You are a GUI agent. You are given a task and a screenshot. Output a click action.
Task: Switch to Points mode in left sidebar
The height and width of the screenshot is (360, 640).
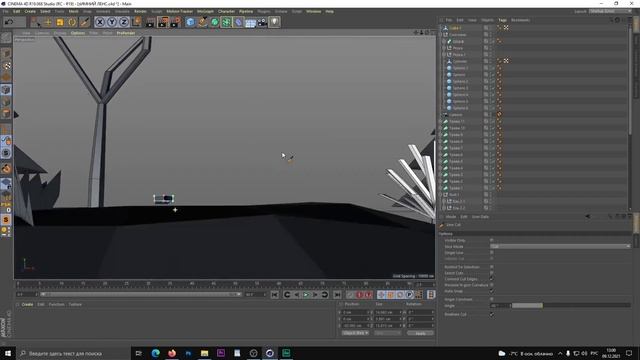[x=6, y=90]
